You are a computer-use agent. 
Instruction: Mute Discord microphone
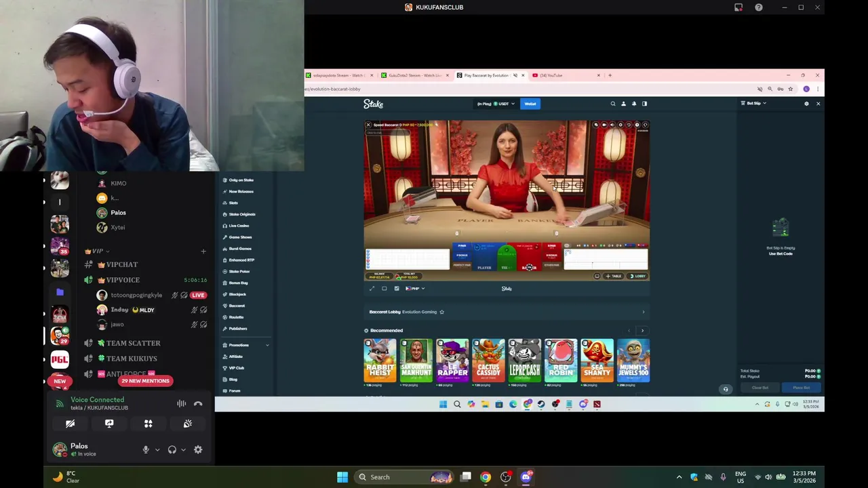pyautogui.click(x=145, y=449)
